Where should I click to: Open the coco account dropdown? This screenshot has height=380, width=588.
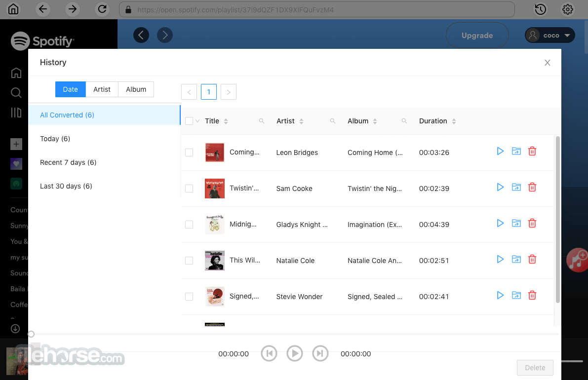click(550, 35)
